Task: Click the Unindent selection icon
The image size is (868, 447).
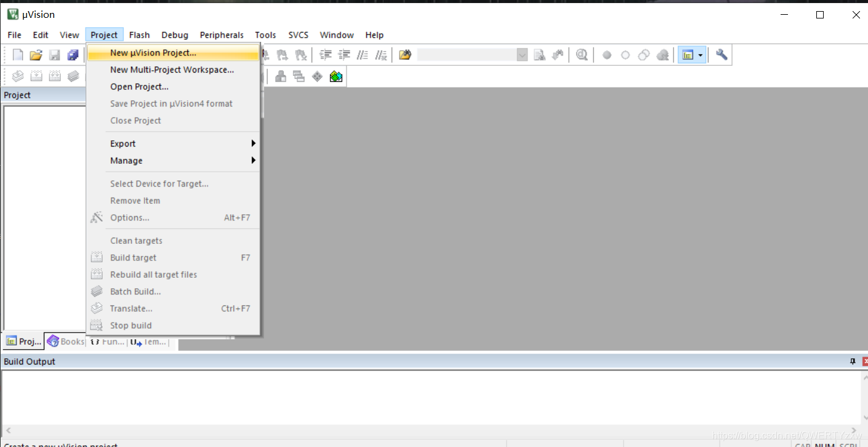Action: pos(345,55)
